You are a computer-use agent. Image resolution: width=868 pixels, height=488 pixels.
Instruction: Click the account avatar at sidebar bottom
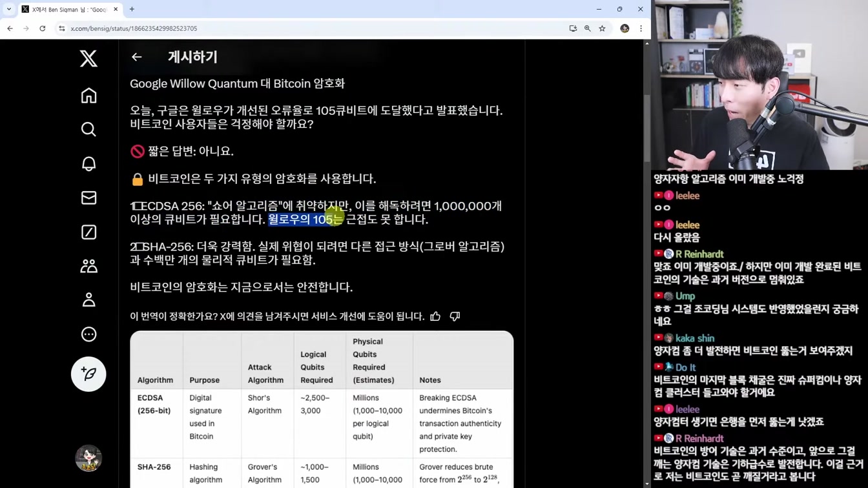tap(88, 458)
